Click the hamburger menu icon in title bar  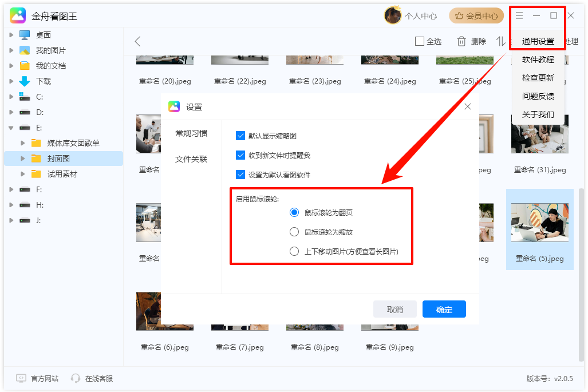(x=519, y=16)
